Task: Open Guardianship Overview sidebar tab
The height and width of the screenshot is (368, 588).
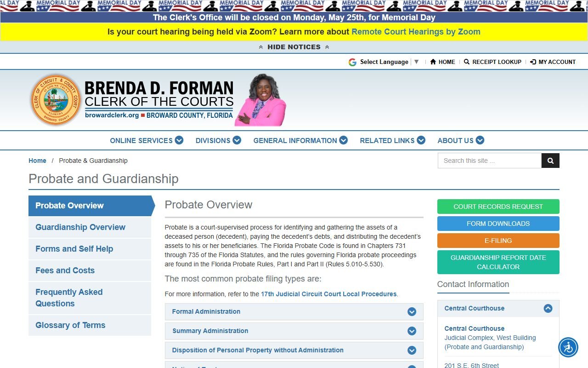Action: [90, 227]
